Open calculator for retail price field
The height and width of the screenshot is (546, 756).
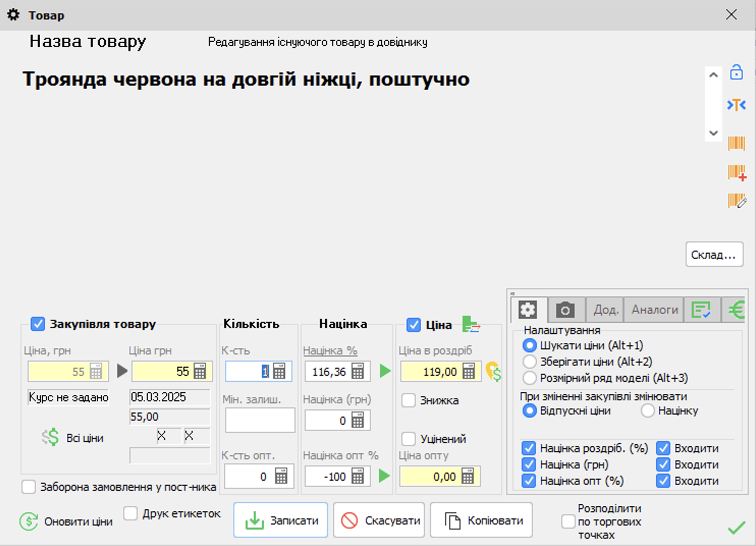[x=469, y=371]
